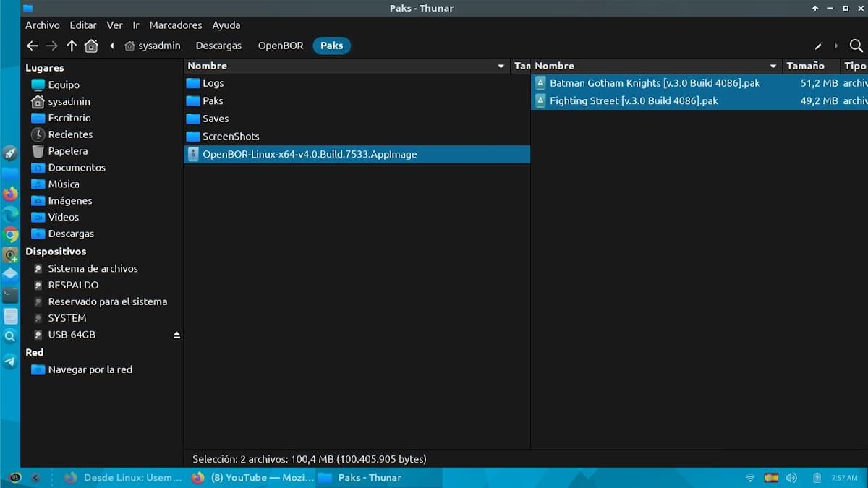Select the Logs folder

click(357, 83)
